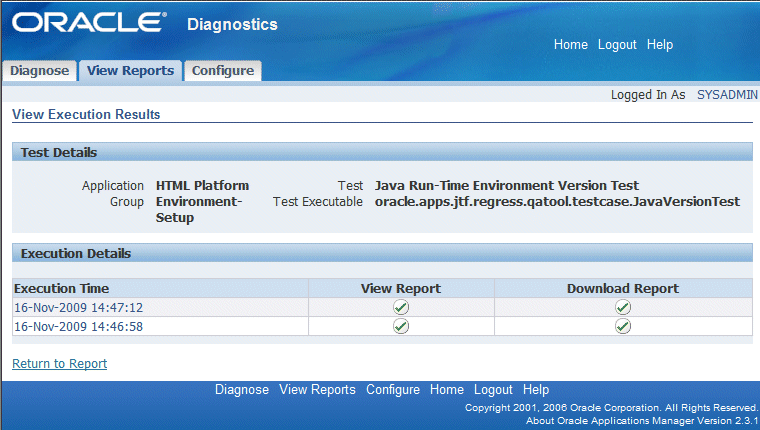The width and height of the screenshot is (760, 430).
Task: Click the View Execution Results heading
Action: point(86,114)
